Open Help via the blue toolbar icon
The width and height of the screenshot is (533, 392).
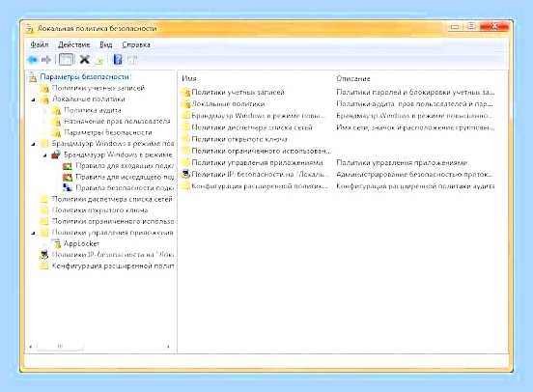pos(118,60)
